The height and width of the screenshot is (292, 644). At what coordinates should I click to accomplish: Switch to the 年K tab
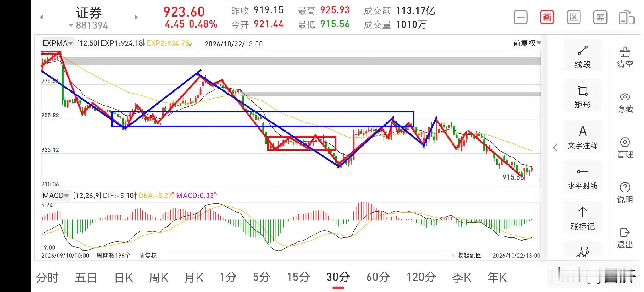(x=497, y=278)
